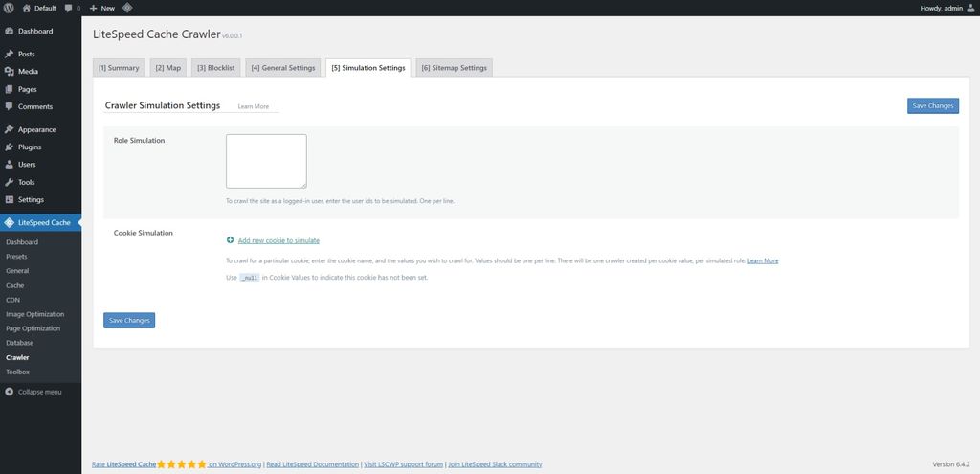Click the Posts pushpin icon
Viewport: 980px width, 474px height.
click(x=9, y=55)
